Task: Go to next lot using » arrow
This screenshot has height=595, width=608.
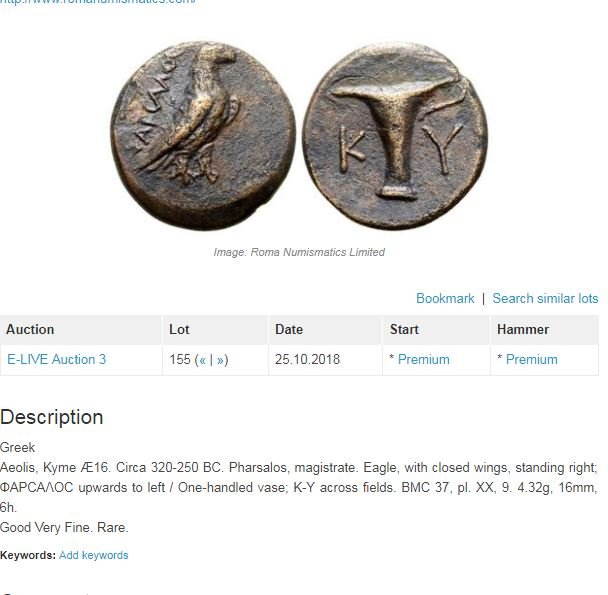Action: coord(220,360)
